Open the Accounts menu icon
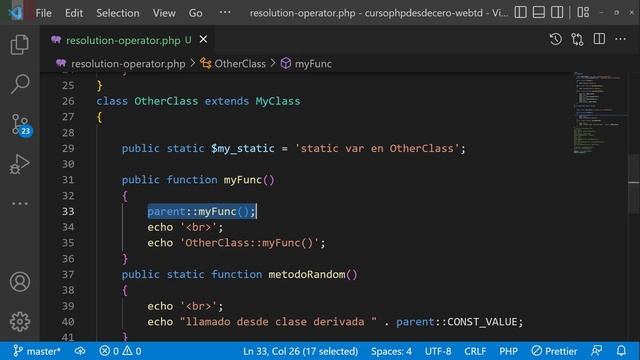Image resolution: width=640 pixels, height=360 pixels. click(x=20, y=282)
